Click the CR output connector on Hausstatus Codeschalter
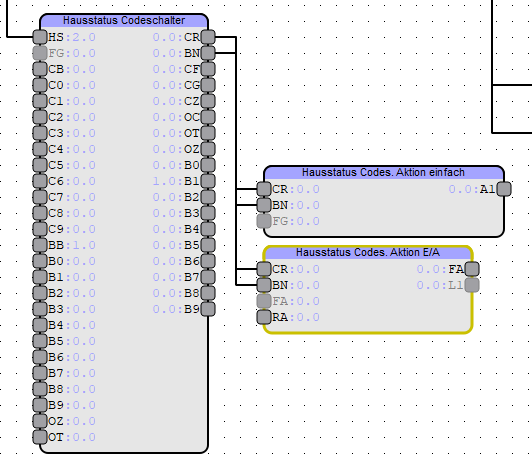The image size is (532, 466). click(208, 37)
